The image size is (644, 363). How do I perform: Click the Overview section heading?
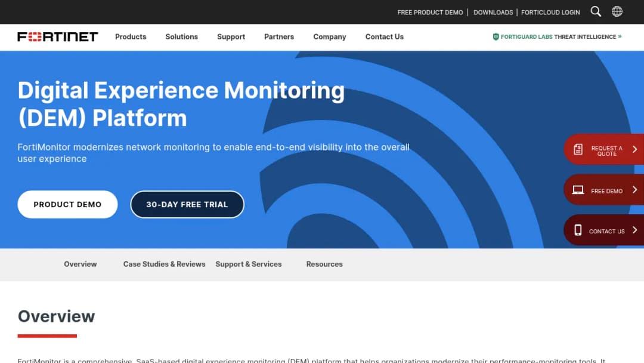tap(56, 316)
